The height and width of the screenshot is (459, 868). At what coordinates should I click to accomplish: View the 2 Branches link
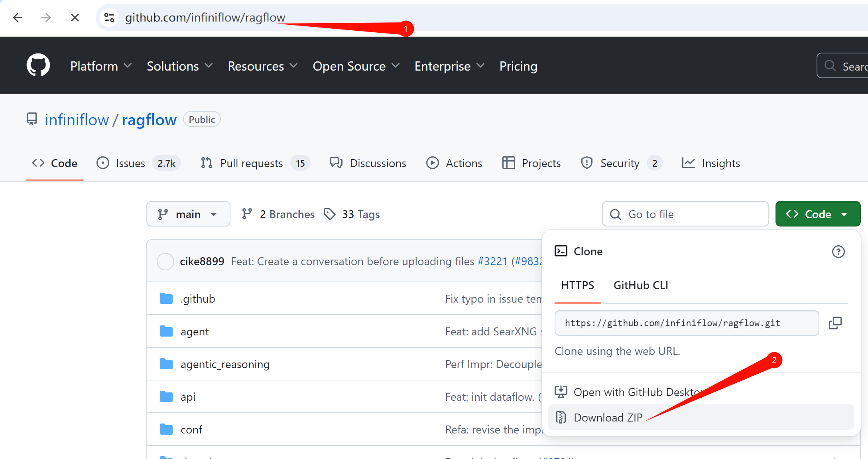[278, 214]
